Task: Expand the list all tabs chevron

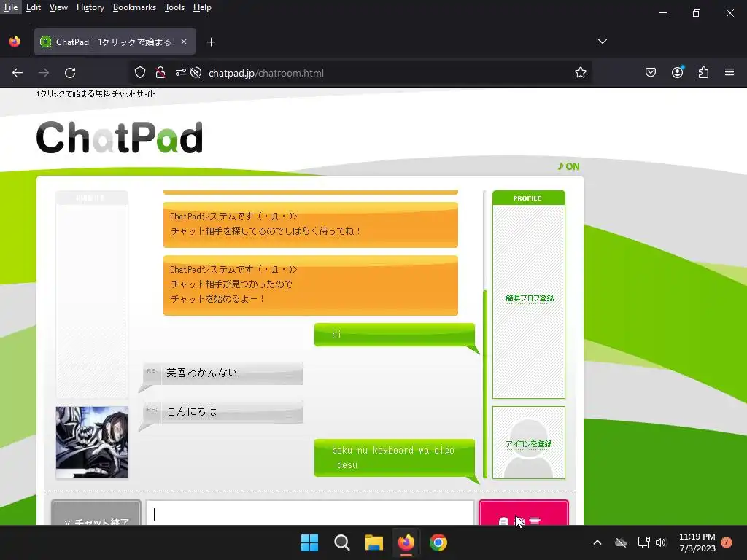Action: (602, 42)
